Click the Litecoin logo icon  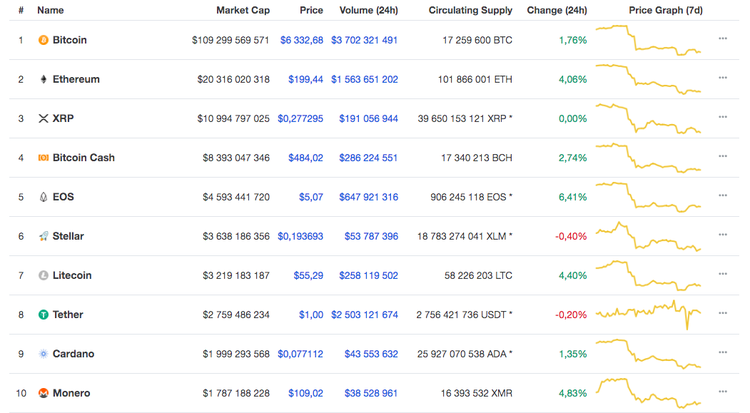(x=43, y=276)
